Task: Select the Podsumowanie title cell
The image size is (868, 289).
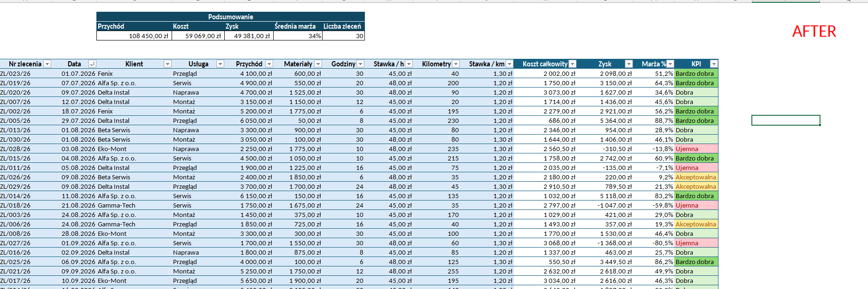Action: 230,17
